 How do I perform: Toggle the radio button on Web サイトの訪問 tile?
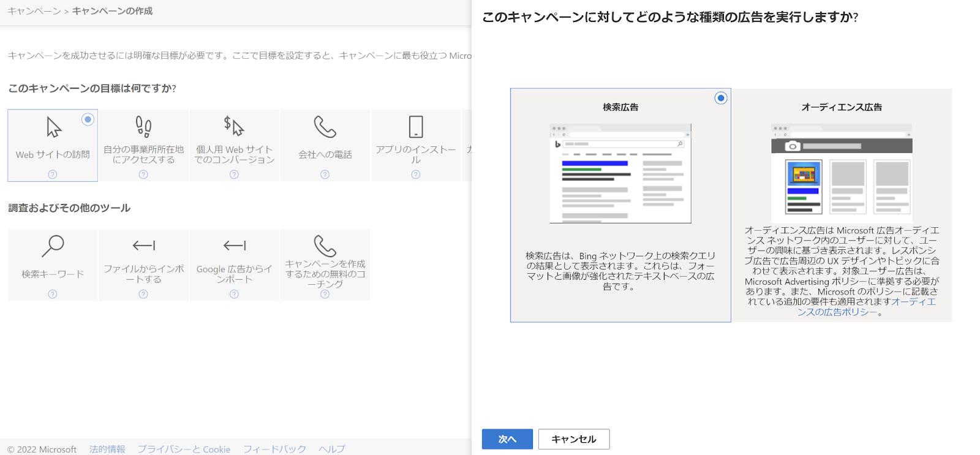pos(88,119)
